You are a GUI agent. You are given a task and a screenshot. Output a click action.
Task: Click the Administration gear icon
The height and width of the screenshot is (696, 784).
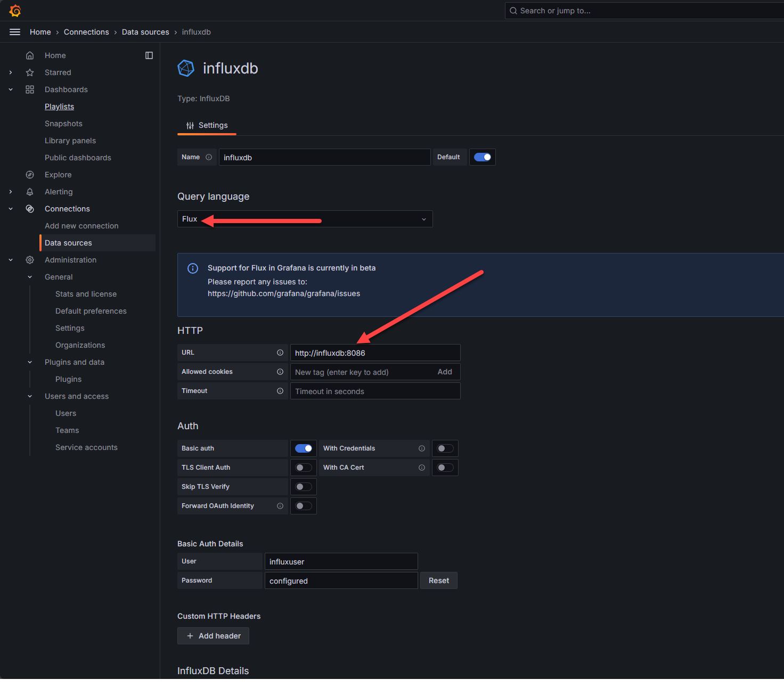[30, 260]
